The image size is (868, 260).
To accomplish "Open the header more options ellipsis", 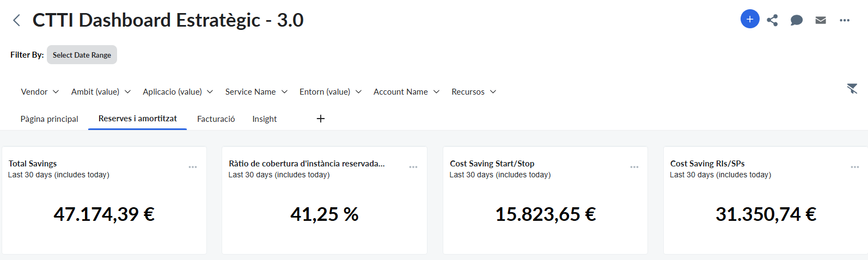I will coord(845,20).
